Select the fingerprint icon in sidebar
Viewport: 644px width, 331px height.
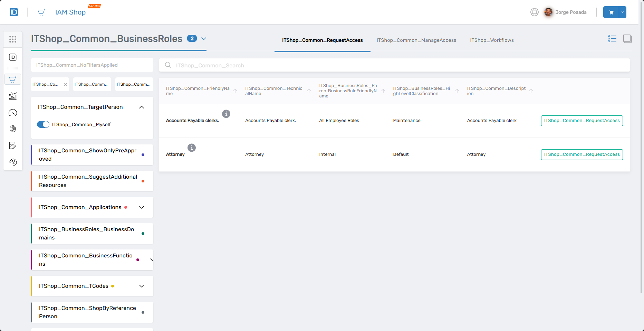point(13,129)
